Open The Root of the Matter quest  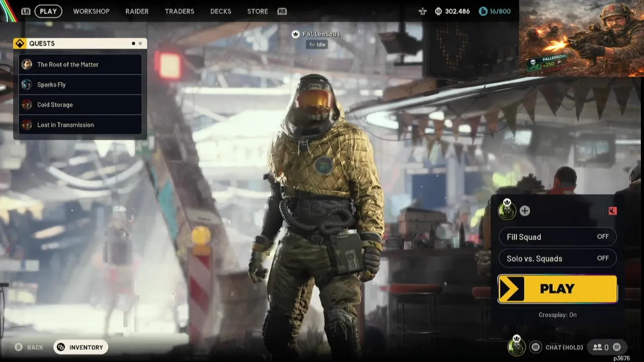80,64
